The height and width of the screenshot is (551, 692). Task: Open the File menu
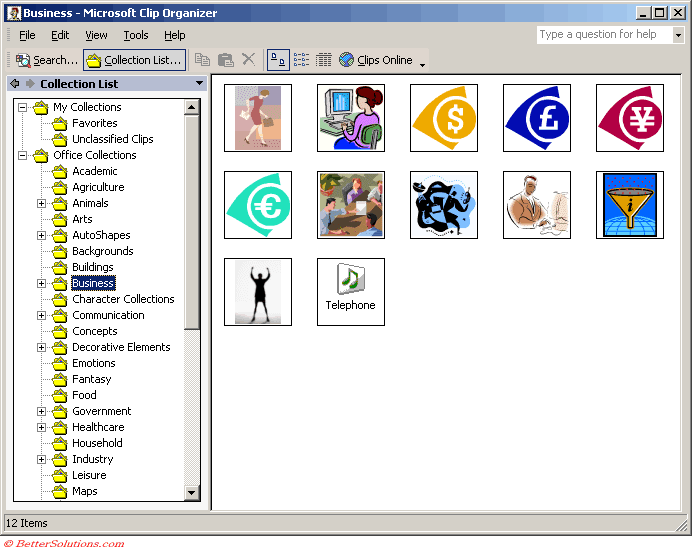pos(27,35)
